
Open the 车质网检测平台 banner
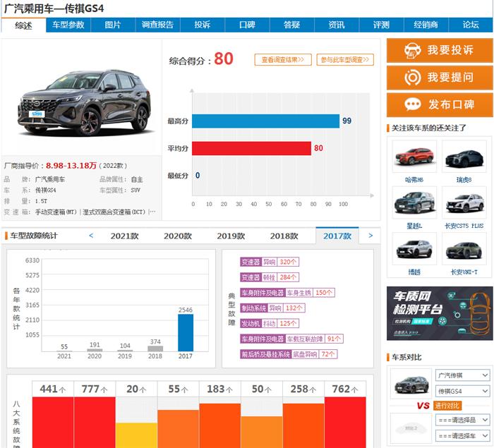pyautogui.click(x=440, y=313)
